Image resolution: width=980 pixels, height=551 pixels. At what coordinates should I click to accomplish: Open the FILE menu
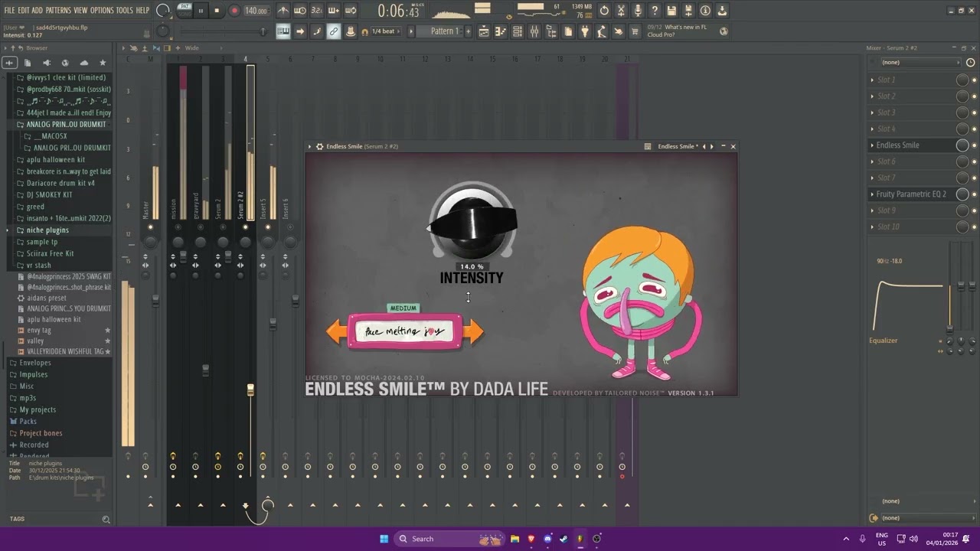click(x=10, y=10)
